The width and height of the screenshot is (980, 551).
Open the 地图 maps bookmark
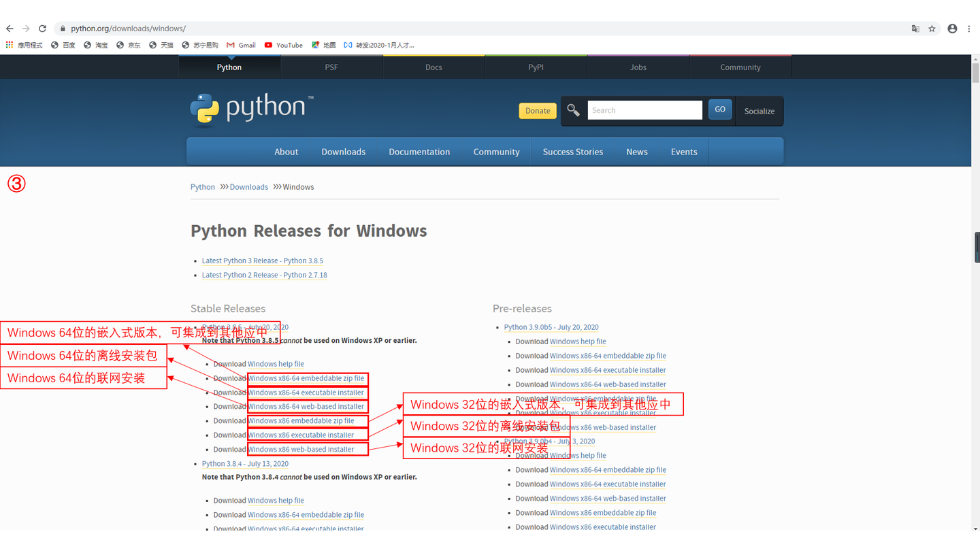point(324,45)
